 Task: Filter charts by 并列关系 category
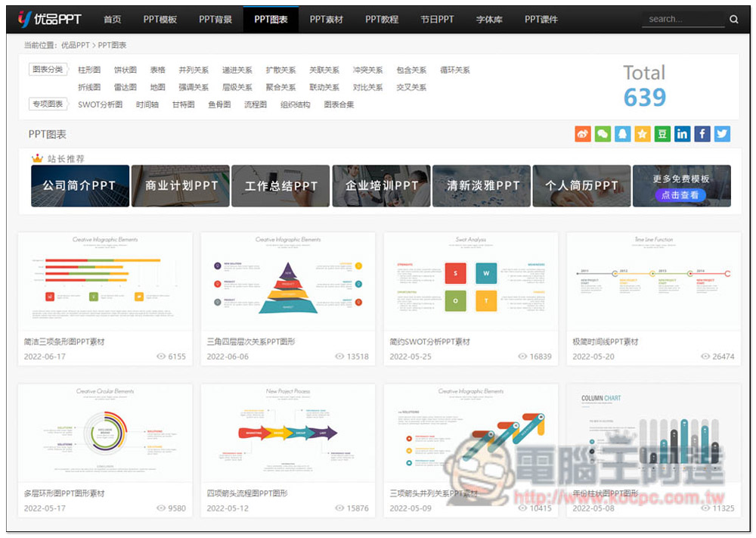194,70
